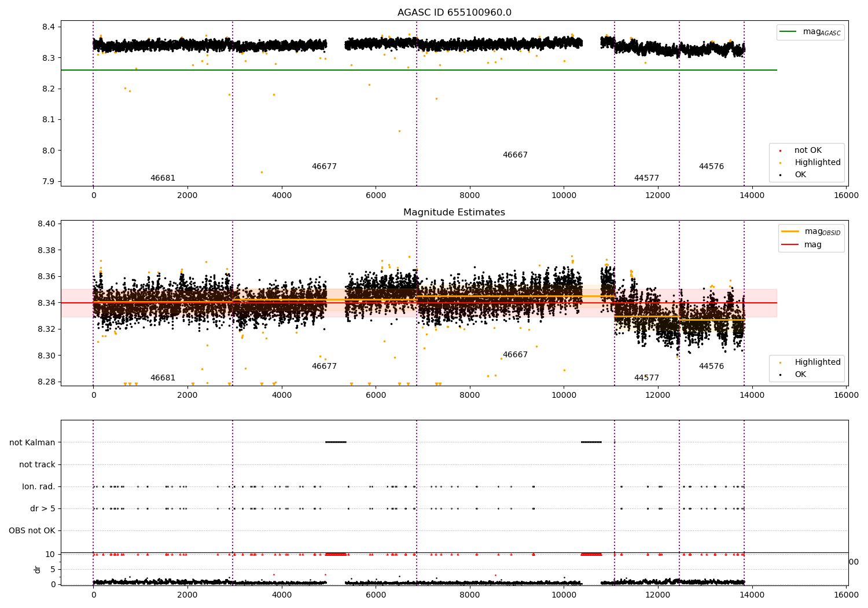Click the 8000 x-tick under the top plot
Viewport: 868px width, 608px height.
coord(470,196)
